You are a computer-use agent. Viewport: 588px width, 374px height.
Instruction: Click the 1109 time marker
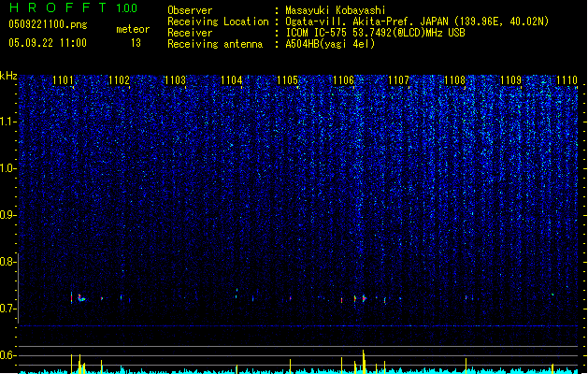pos(510,80)
